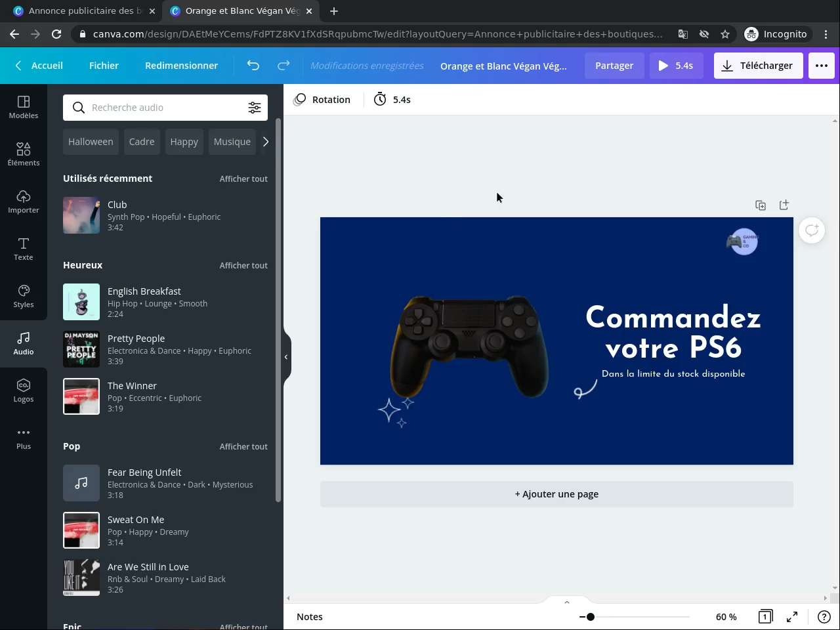Adjust the zoom slider handle
840x630 pixels.
[591, 617]
